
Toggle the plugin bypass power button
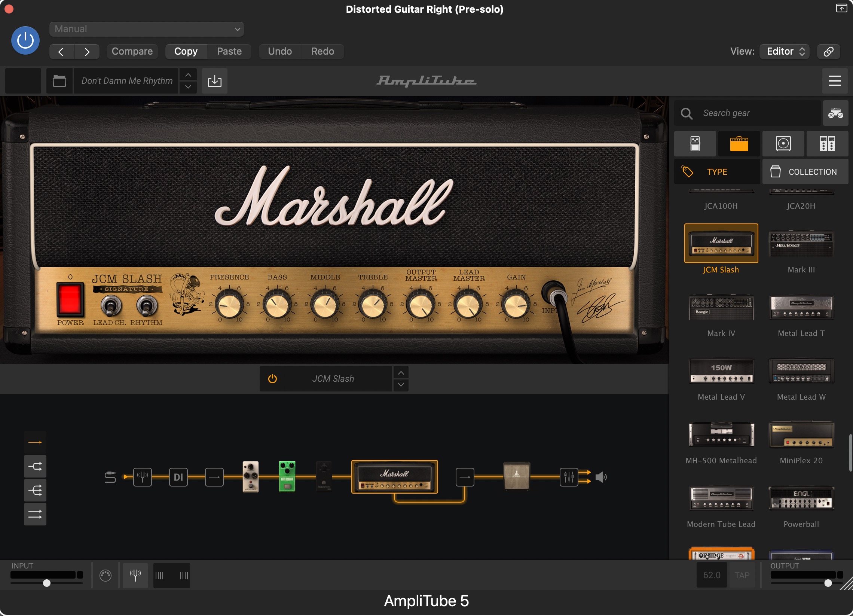click(25, 40)
